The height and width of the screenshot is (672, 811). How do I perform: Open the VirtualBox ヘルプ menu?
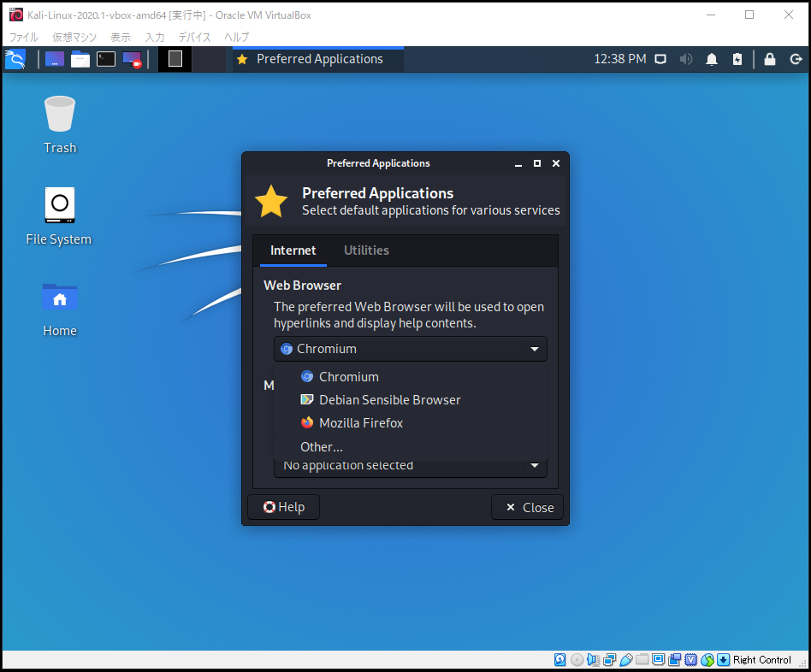point(236,38)
